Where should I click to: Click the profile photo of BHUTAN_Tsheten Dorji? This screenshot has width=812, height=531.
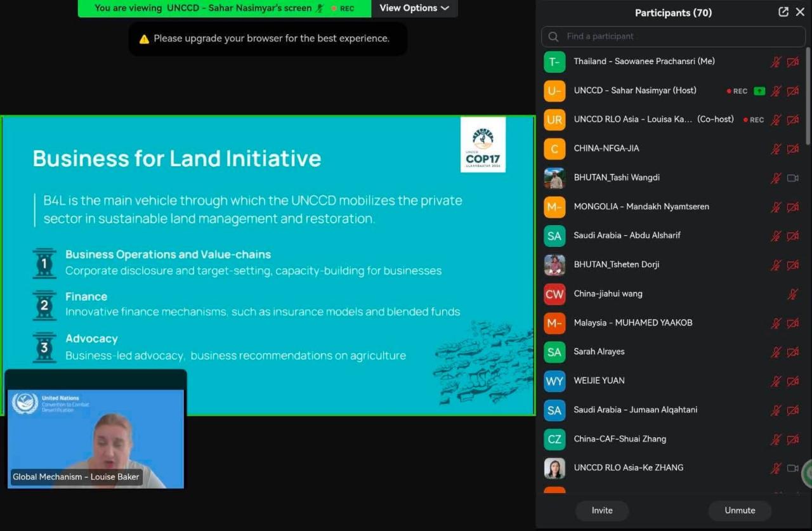click(x=554, y=265)
